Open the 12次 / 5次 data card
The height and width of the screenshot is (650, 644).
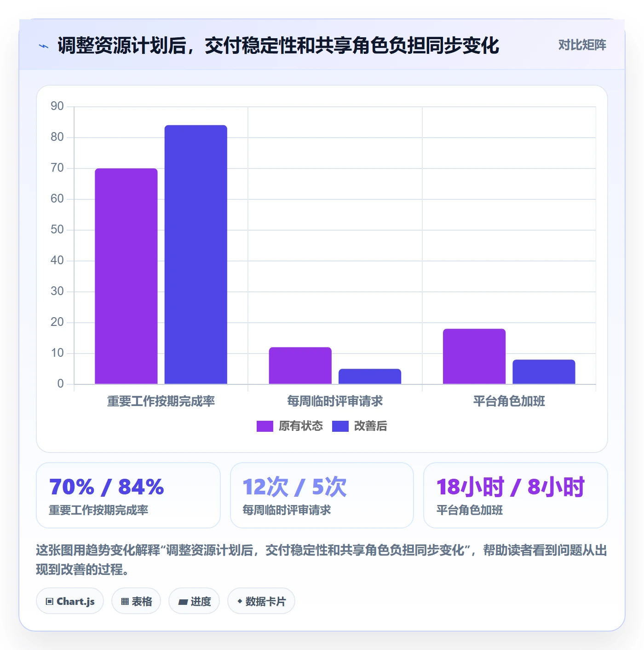tap(322, 495)
